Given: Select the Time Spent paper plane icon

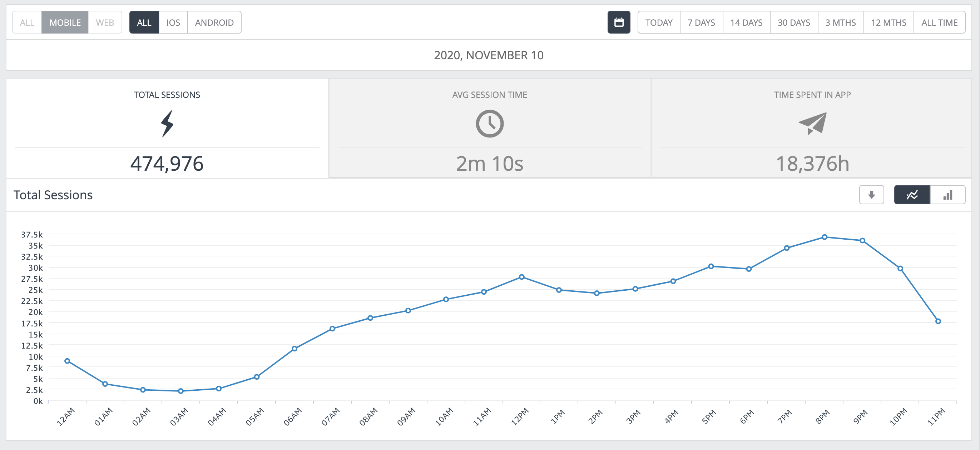Looking at the screenshot, I should pos(812,124).
